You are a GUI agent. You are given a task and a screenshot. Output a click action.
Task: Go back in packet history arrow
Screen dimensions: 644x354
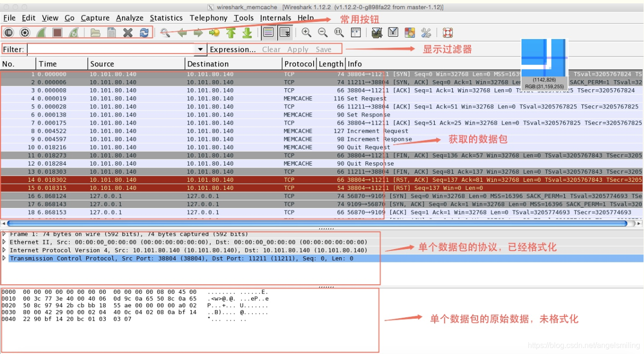point(182,33)
